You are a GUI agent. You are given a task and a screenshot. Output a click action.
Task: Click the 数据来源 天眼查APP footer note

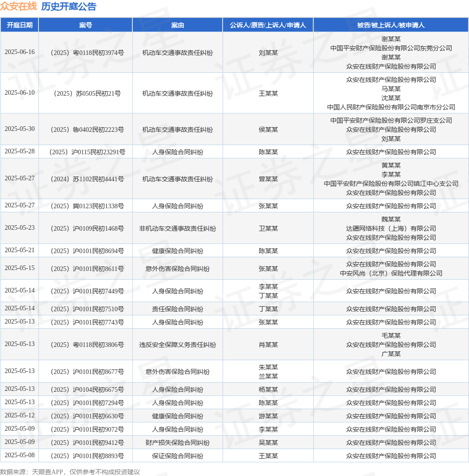click(70, 472)
